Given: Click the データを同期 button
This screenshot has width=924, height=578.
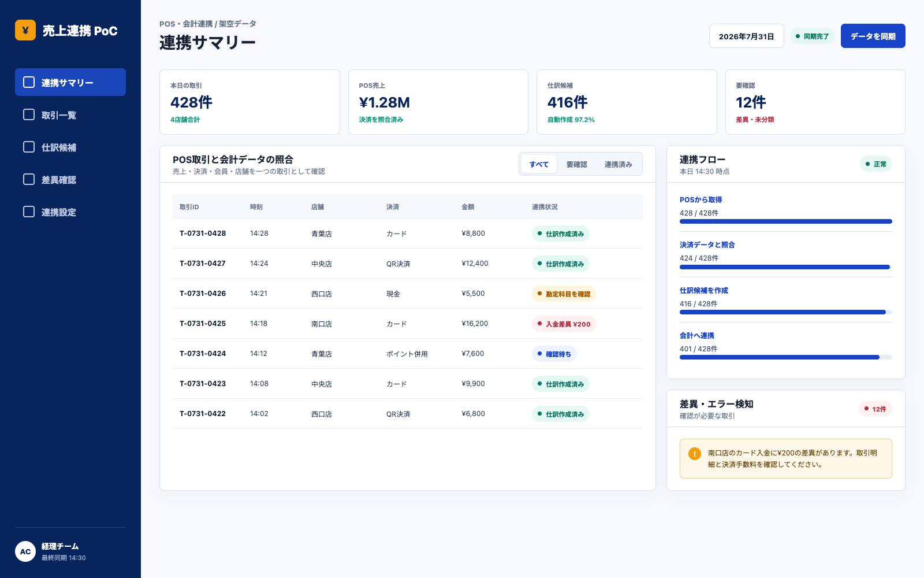Looking at the screenshot, I should tap(873, 36).
